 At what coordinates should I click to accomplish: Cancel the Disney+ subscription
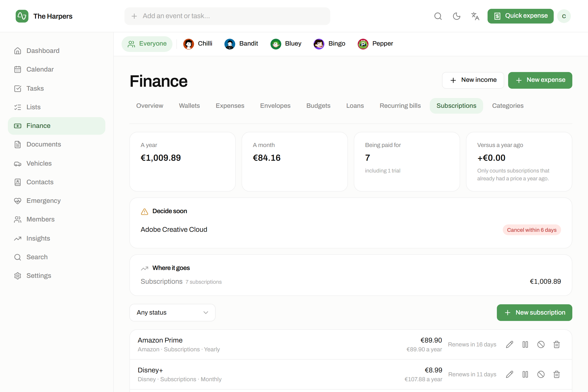pos(541,374)
